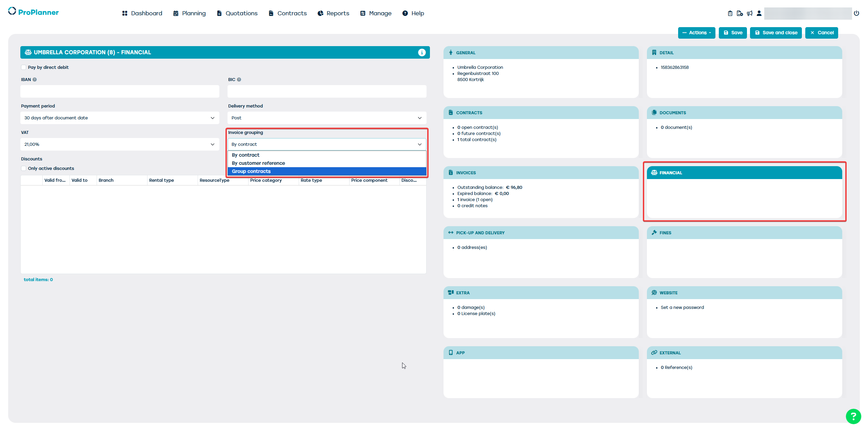The width and height of the screenshot is (868, 431).
Task: Go to the Reports menu
Action: point(333,13)
